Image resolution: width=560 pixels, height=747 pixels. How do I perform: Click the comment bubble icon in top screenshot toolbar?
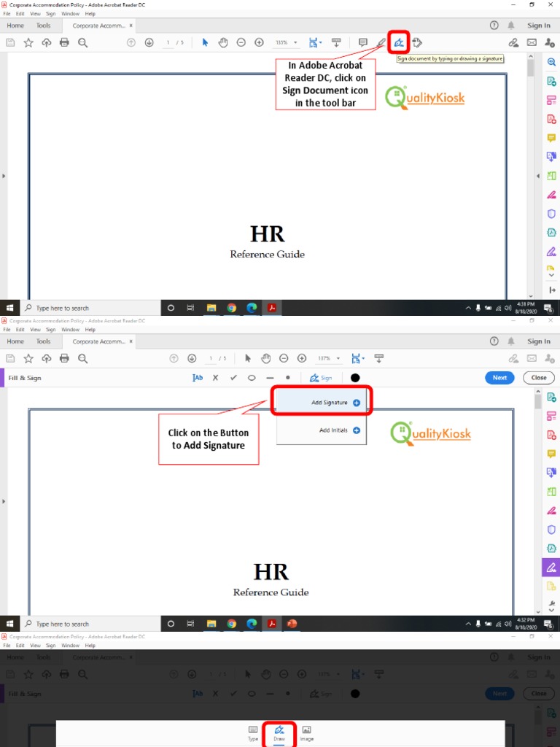pos(363,42)
